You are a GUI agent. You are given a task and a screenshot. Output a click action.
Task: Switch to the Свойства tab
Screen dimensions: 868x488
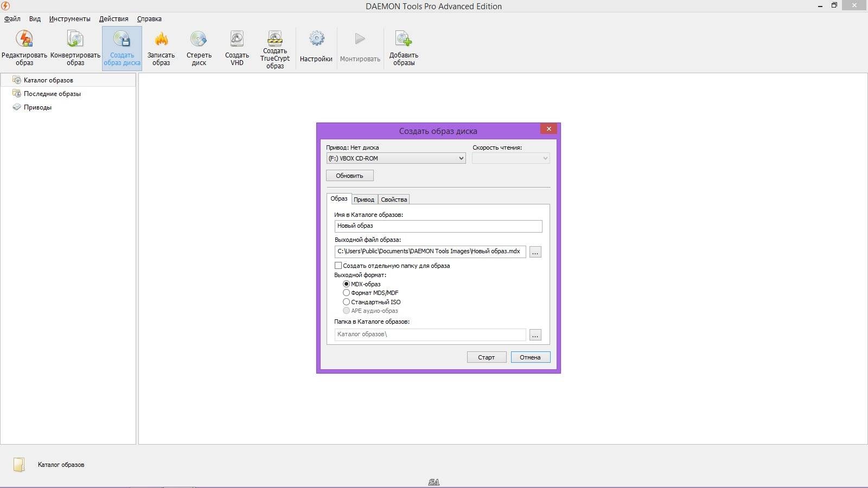(394, 200)
